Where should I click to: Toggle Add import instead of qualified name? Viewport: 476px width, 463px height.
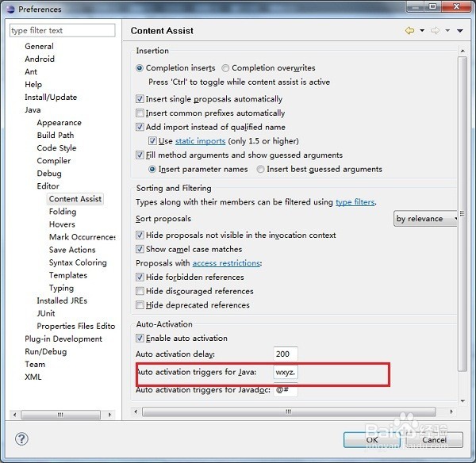(140, 127)
